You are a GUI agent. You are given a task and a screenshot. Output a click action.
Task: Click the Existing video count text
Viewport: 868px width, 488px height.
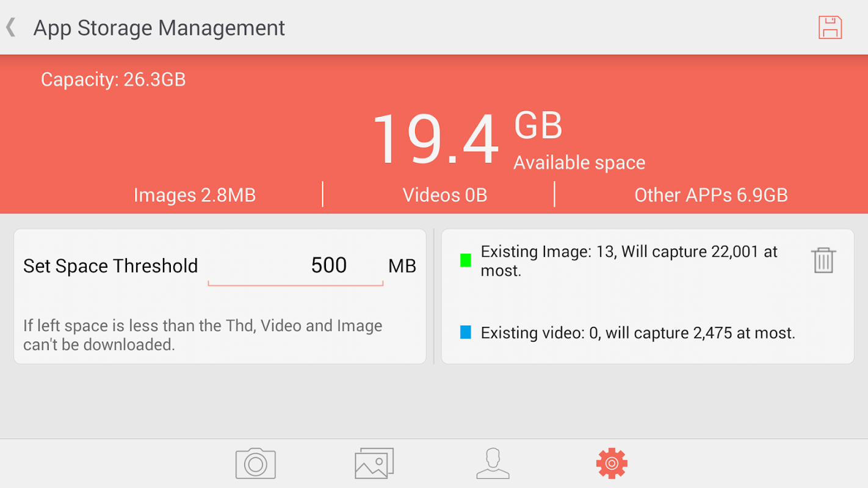[638, 333]
